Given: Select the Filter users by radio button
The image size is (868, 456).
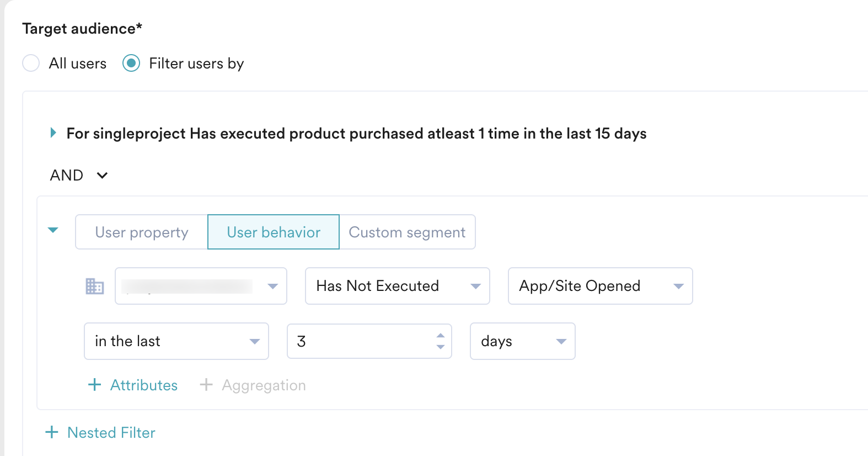Looking at the screenshot, I should (131, 63).
